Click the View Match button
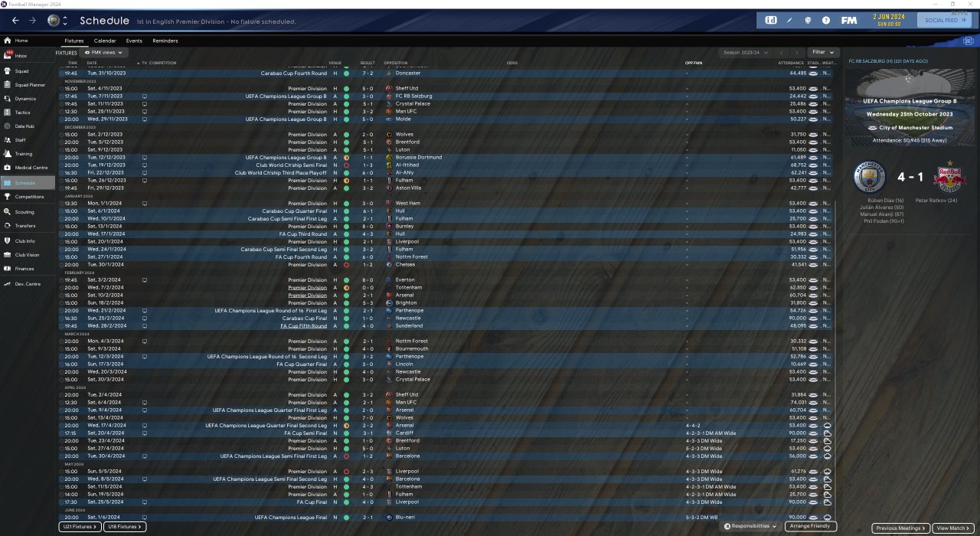 point(953,528)
